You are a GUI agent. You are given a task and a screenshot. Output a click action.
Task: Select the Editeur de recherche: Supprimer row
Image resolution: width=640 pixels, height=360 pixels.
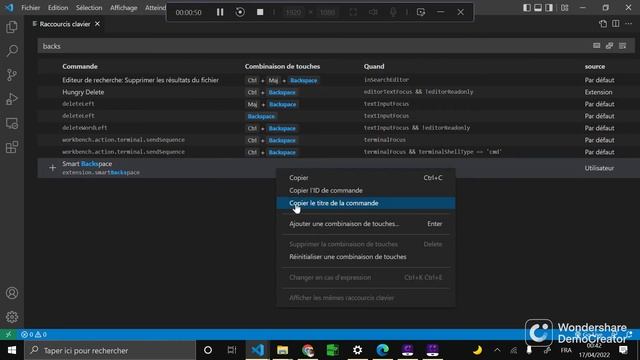point(338,80)
